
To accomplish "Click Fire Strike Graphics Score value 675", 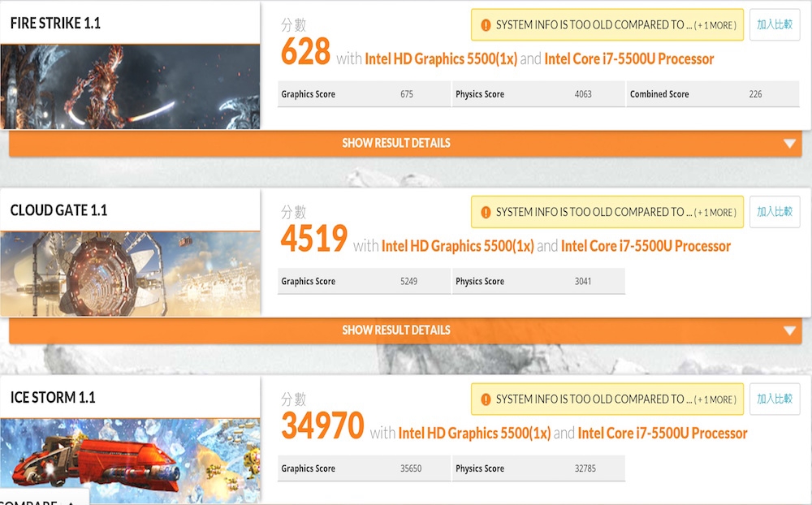I will (x=407, y=94).
